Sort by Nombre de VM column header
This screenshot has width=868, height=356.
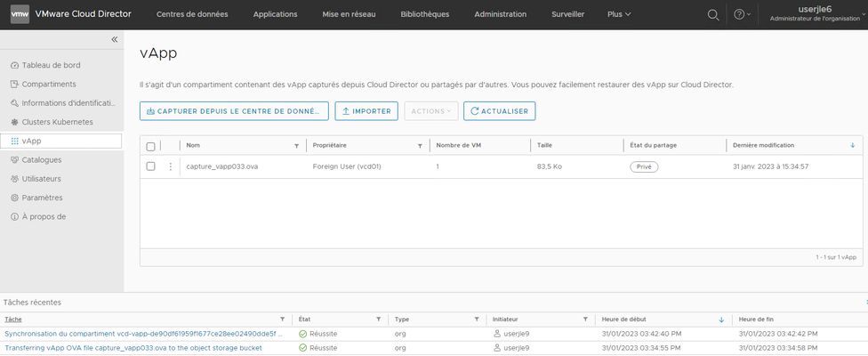(x=457, y=145)
